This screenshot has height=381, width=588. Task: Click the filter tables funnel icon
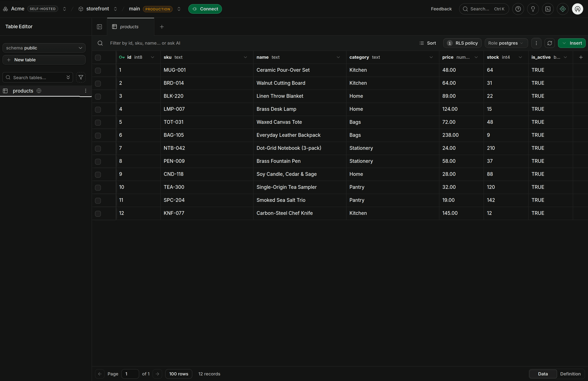coord(81,77)
